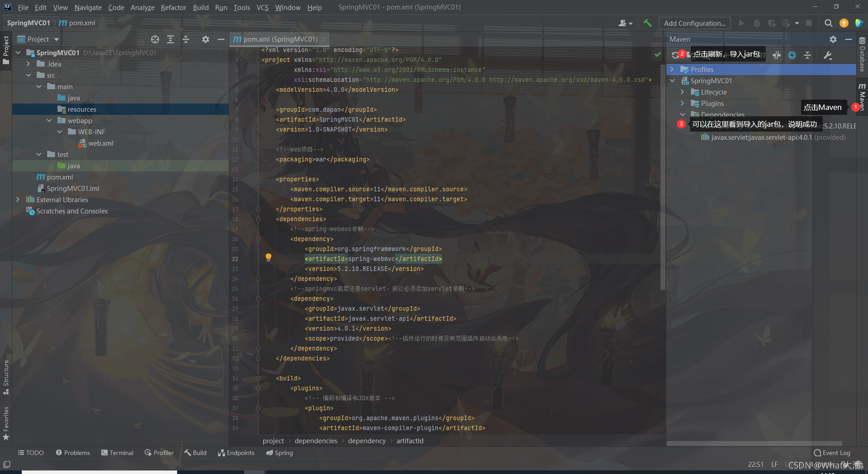Image resolution: width=868 pixels, height=474 pixels.
Task: Open the Spring tool window button
Action: [279, 453]
